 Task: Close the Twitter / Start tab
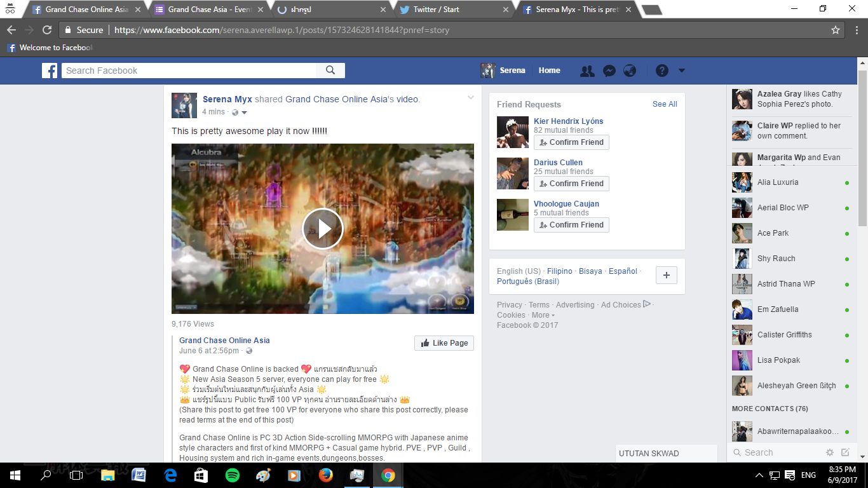[x=506, y=10]
